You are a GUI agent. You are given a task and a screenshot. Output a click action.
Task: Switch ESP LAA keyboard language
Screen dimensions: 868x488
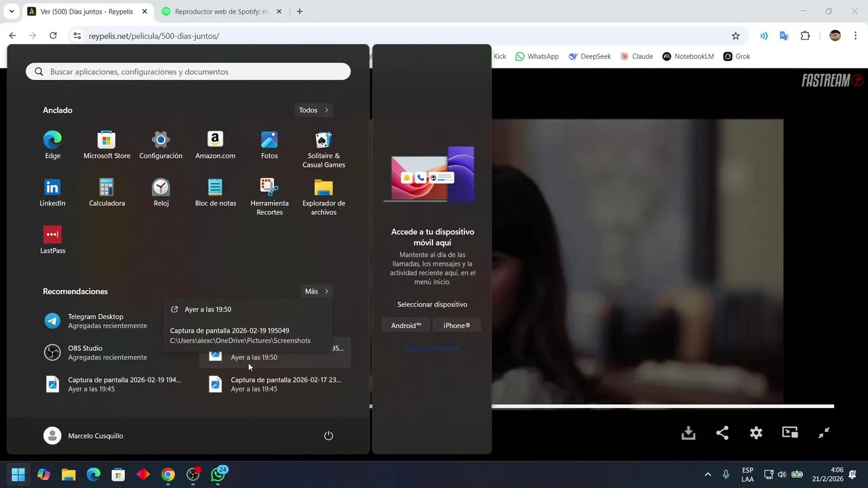[747, 474]
